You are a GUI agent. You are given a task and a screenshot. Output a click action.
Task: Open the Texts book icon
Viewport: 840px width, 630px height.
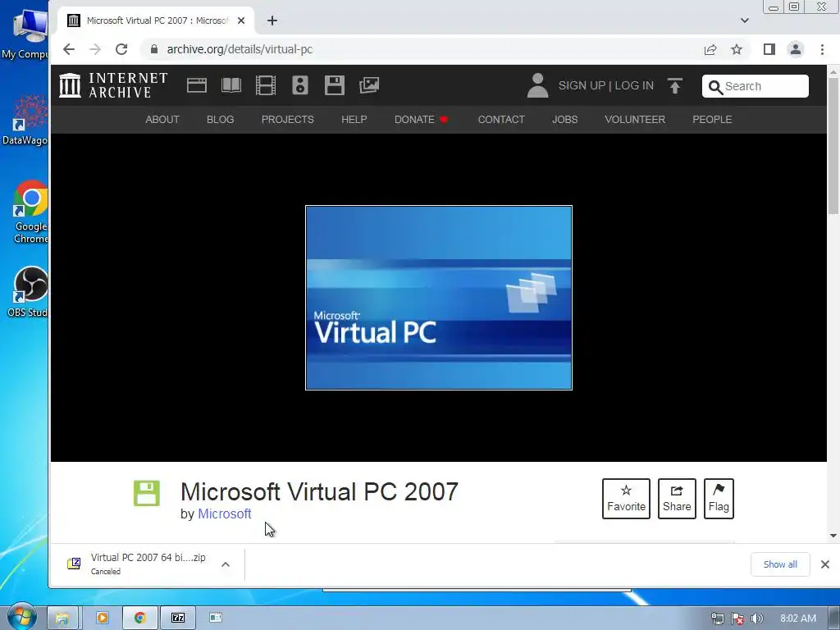pos(231,85)
